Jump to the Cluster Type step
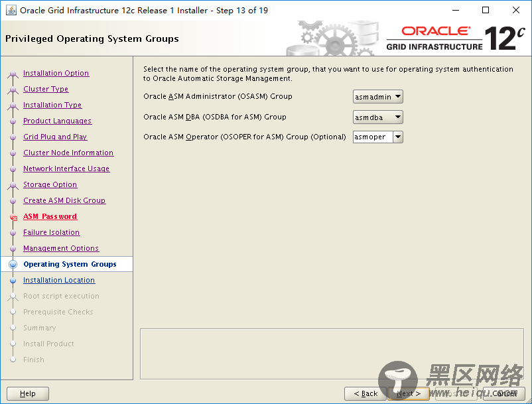Screen dimensions: 532x404 click(46, 89)
